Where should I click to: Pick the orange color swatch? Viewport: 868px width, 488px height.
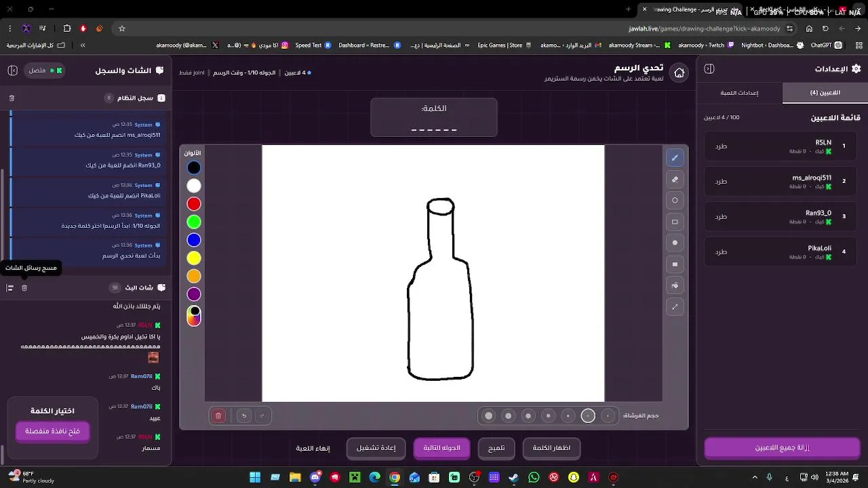coord(194,276)
